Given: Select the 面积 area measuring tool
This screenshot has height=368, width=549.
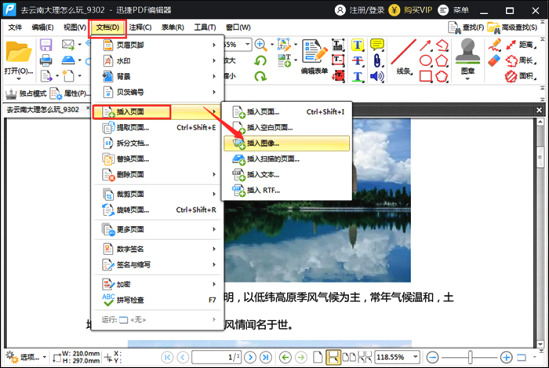Looking at the screenshot, I should coord(520,76).
